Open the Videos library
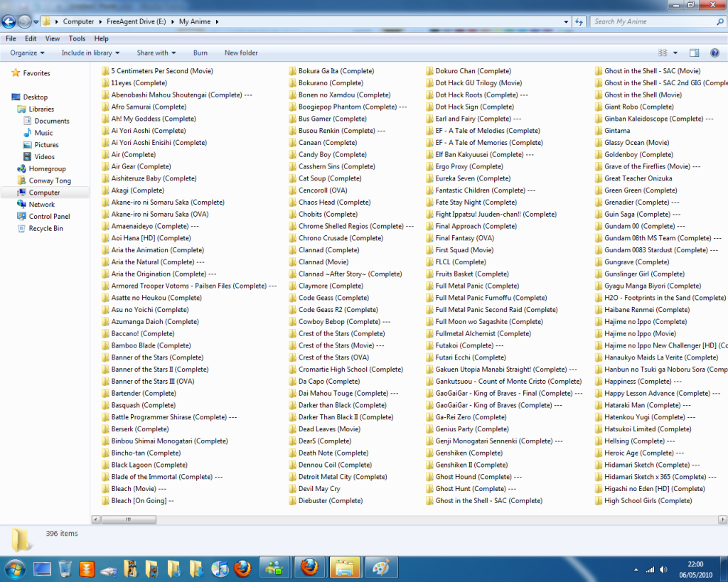This screenshot has width=728, height=582. pos(39,156)
